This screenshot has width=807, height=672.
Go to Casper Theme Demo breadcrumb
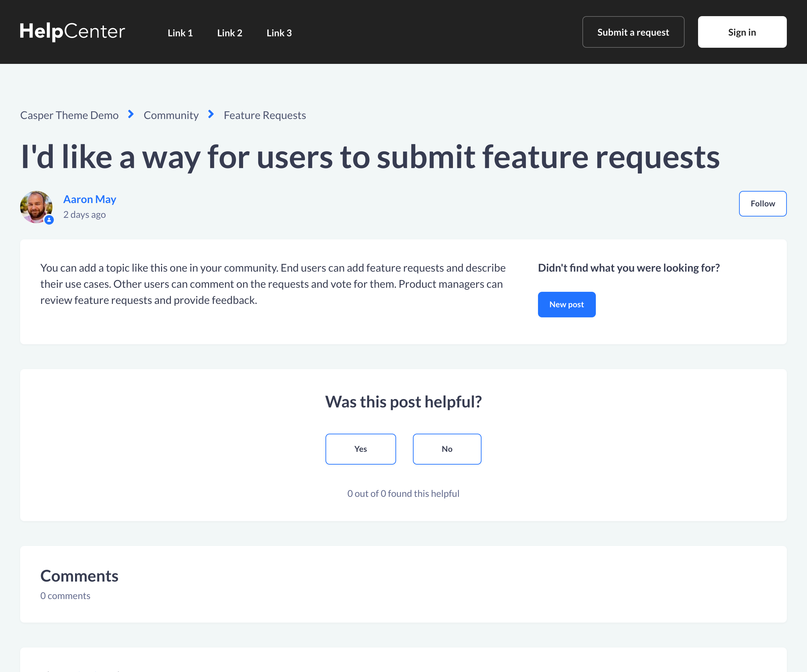click(69, 115)
